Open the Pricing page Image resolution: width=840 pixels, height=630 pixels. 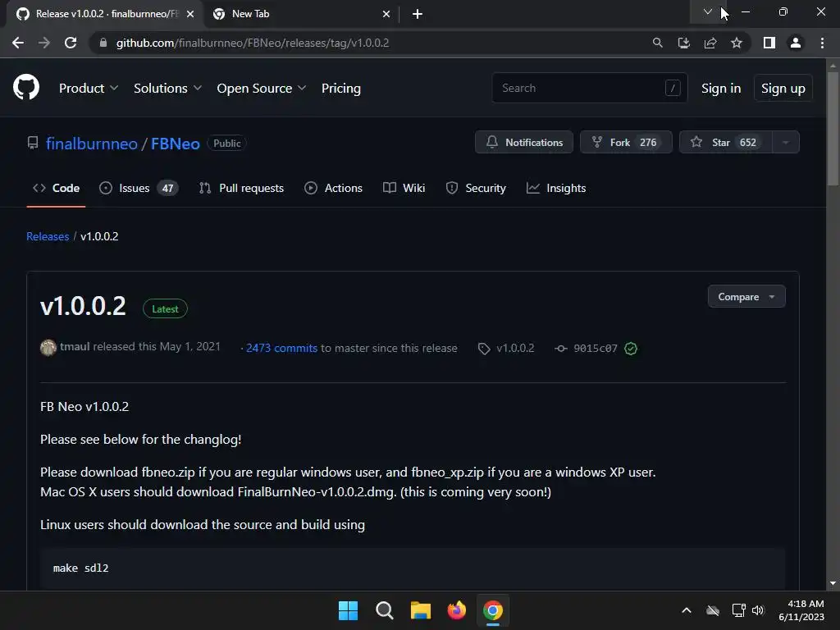point(340,88)
